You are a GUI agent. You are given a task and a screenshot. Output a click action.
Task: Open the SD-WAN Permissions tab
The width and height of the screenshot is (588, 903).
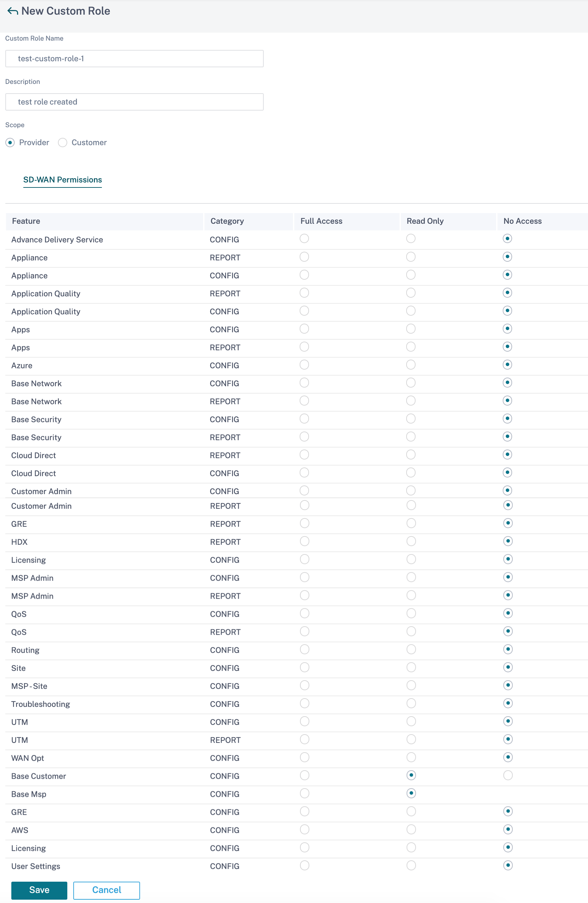[x=63, y=180]
